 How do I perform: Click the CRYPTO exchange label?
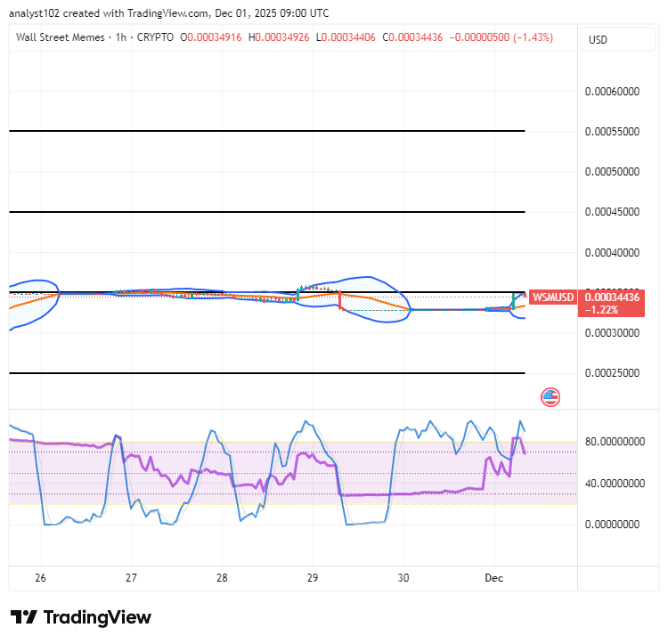pos(155,37)
